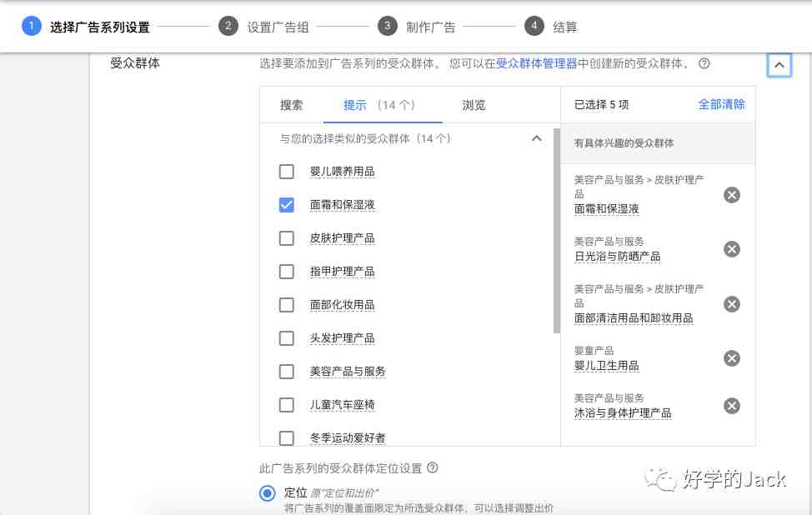Collapse the 受众群体 section with the top arrow

(x=779, y=64)
